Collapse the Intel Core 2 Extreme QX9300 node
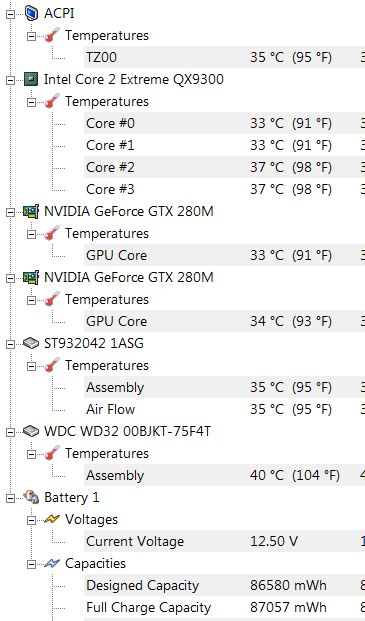The image size is (365, 621). tap(10, 80)
